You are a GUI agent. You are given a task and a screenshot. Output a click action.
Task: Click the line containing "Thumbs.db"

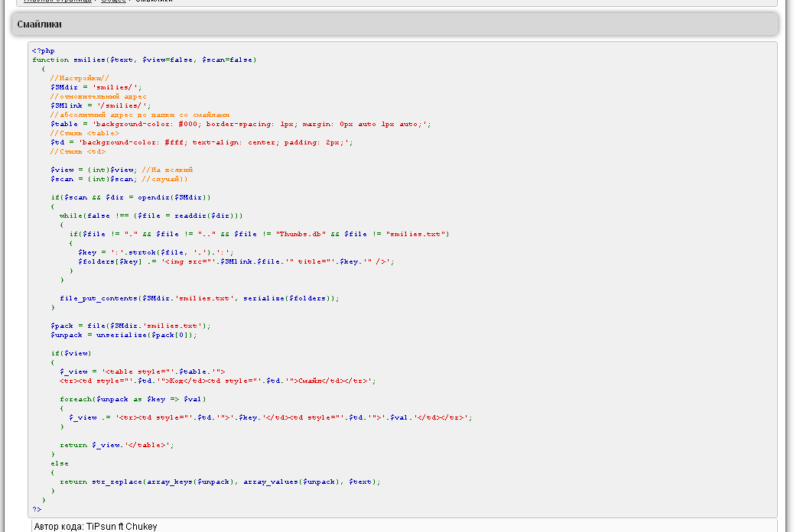259,234
